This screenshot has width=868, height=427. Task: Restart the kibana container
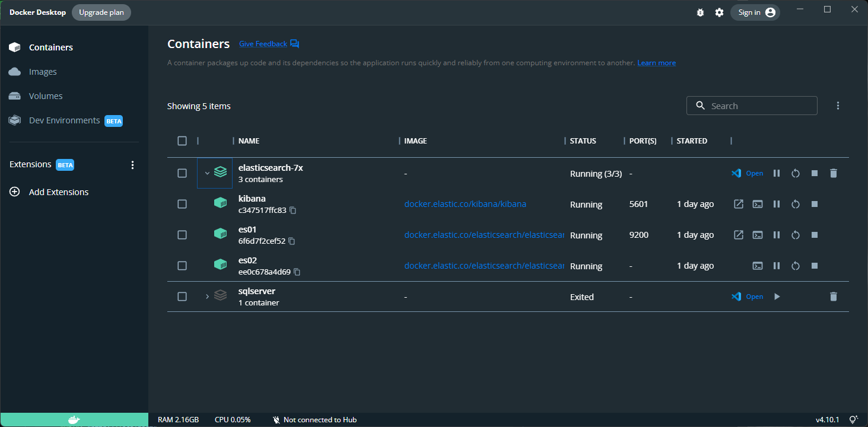[x=796, y=204]
